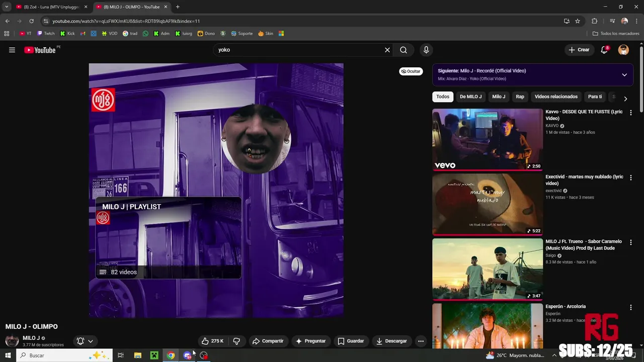The width and height of the screenshot is (644, 362).
Task: Select the De MILO J chip
Action: coord(470,97)
